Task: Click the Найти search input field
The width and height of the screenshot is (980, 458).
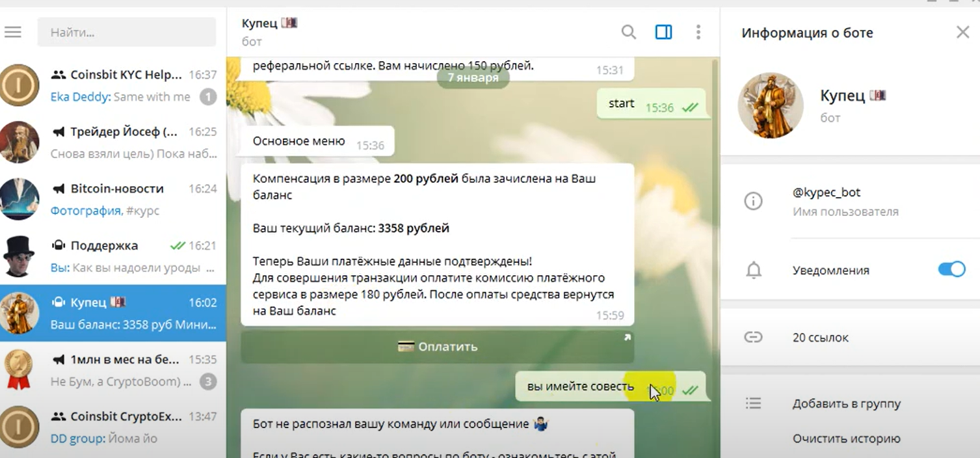Action: coord(127,31)
